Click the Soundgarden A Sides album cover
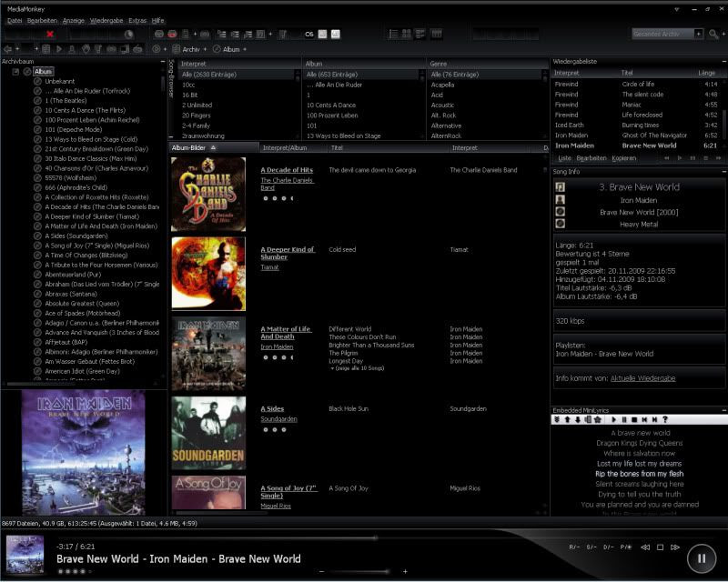This screenshot has width=728, height=582. click(x=208, y=433)
